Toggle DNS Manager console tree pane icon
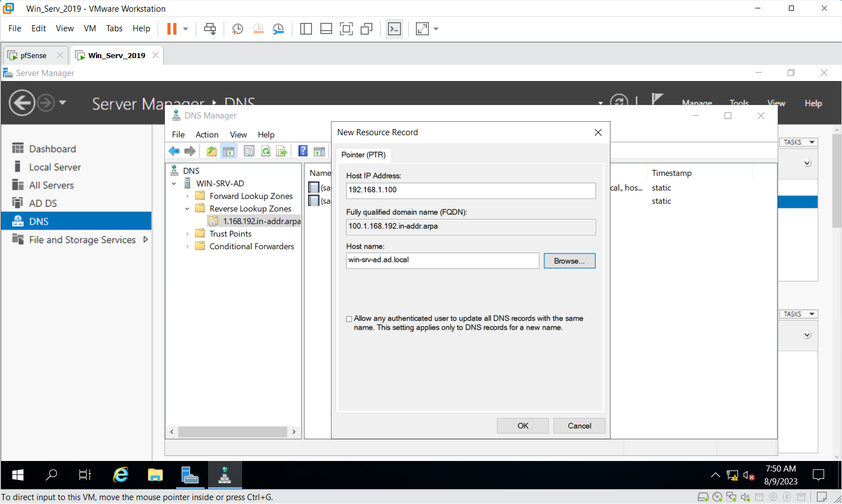Viewport: 842px width, 504px height. pyautogui.click(x=229, y=151)
